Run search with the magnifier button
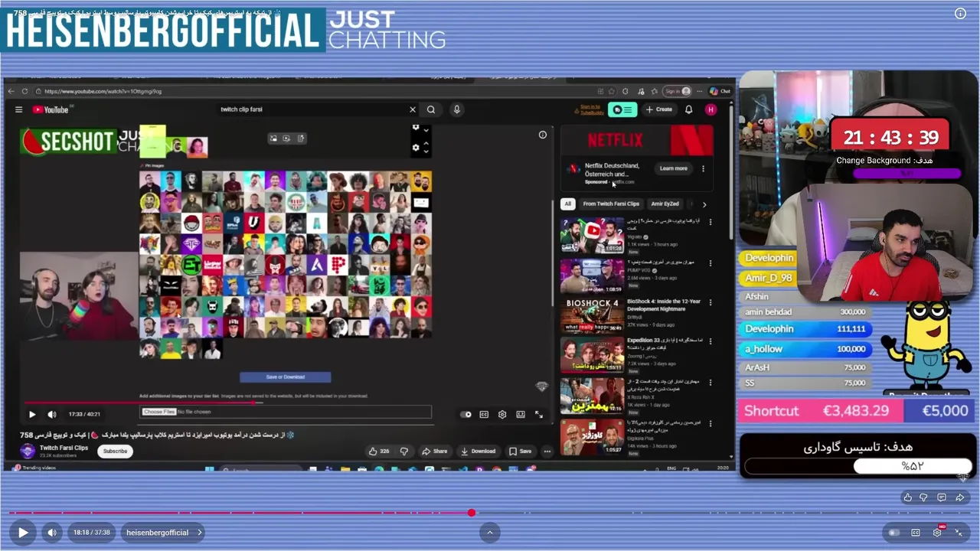The image size is (980, 551). click(x=431, y=109)
